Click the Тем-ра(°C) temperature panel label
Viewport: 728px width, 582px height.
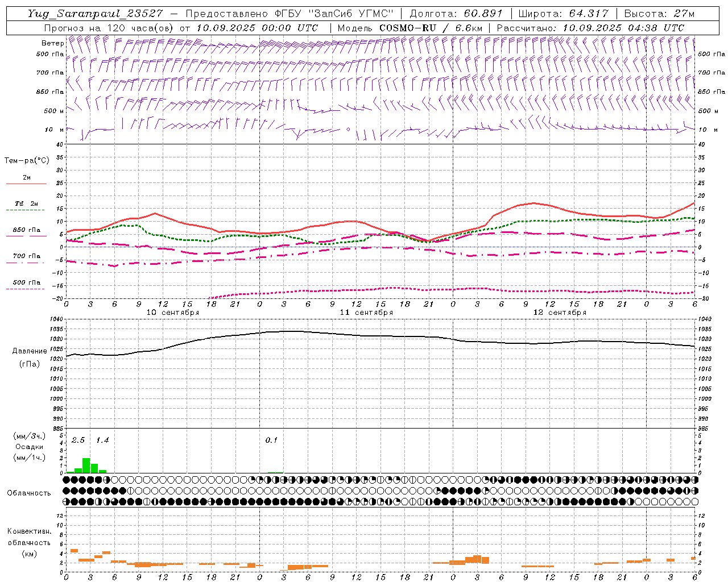click(27, 161)
